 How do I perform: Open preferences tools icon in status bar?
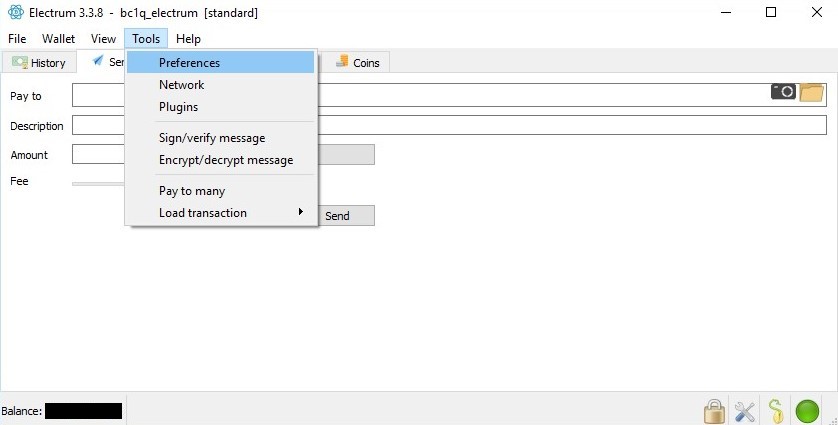tap(744, 412)
